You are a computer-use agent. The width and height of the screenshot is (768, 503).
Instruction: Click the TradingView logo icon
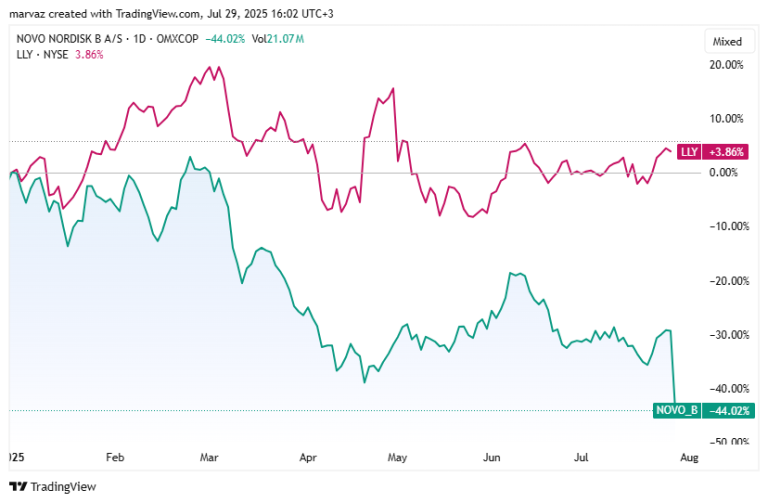[x=18, y=486]
